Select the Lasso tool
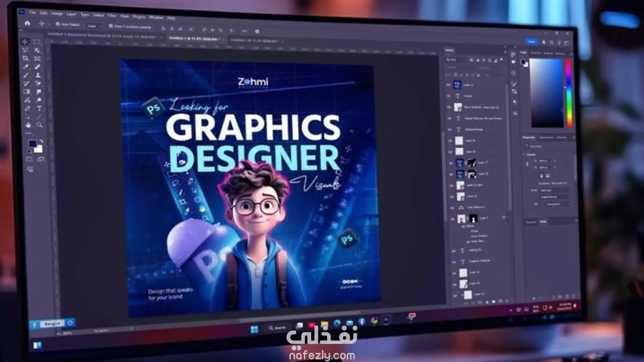644x362 pixels. (x=25, y=50)
